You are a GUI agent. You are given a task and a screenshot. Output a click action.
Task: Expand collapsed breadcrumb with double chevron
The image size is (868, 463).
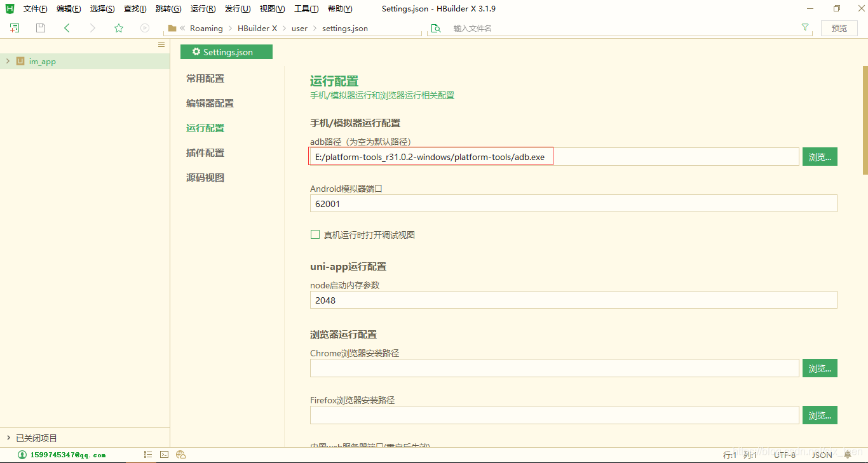pyautogui.click(x=183, y=28)
